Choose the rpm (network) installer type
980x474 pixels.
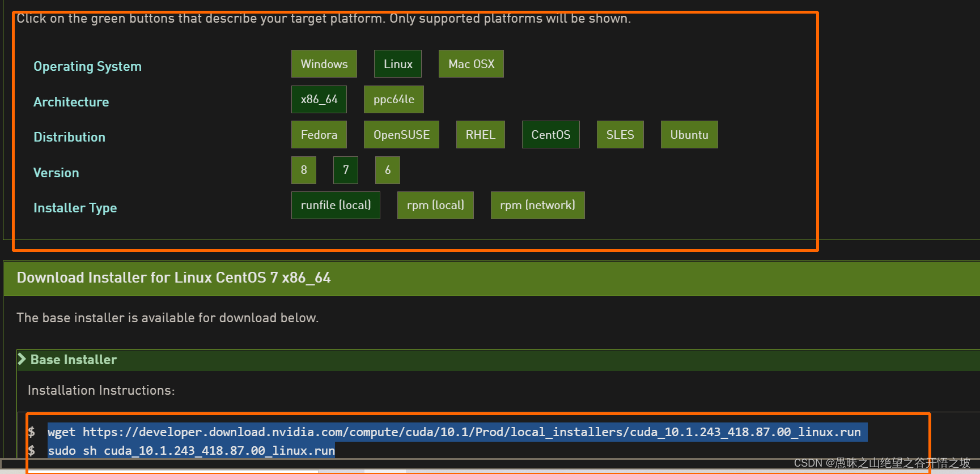point(537,205)
